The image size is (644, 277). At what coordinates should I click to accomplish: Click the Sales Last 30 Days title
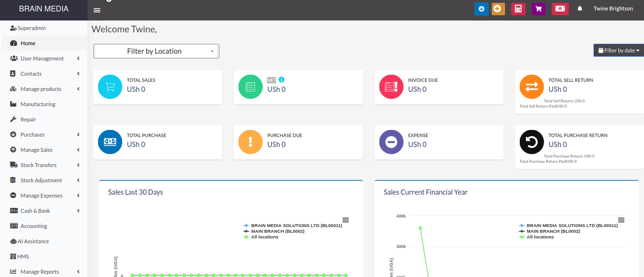point(136,192)
